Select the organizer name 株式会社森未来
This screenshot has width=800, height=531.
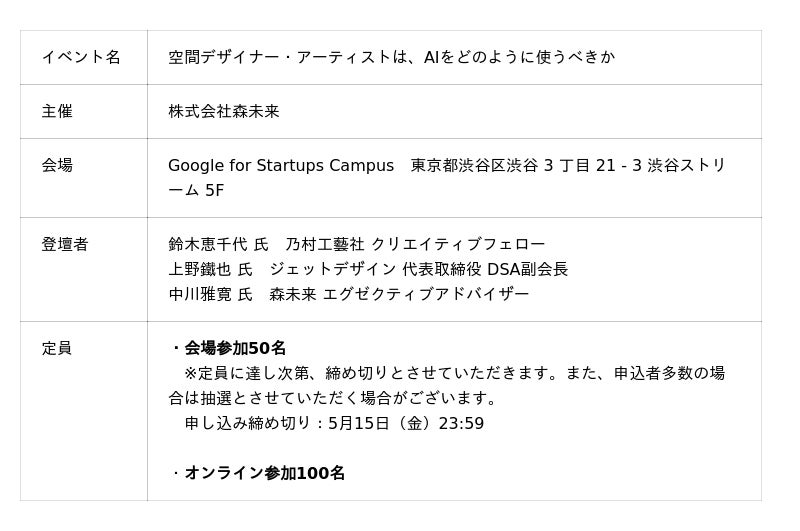(x=224, y=111)
